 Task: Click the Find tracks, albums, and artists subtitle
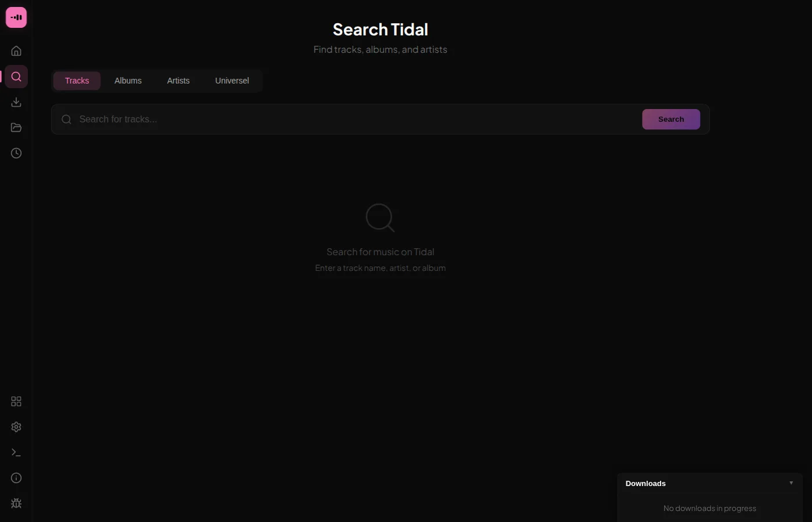tap(380, 50)
